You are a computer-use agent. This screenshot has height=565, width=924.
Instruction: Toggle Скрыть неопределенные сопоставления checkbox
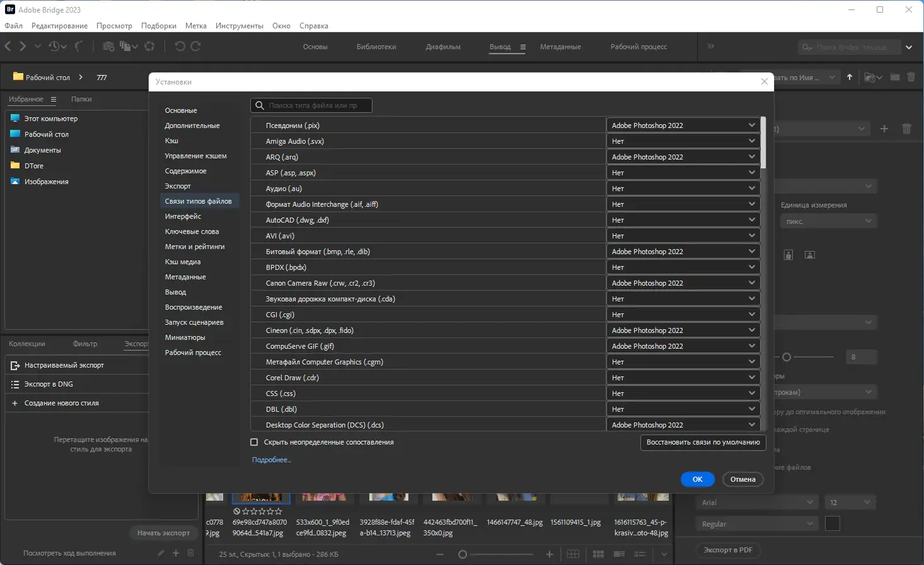tap(255, 442)
